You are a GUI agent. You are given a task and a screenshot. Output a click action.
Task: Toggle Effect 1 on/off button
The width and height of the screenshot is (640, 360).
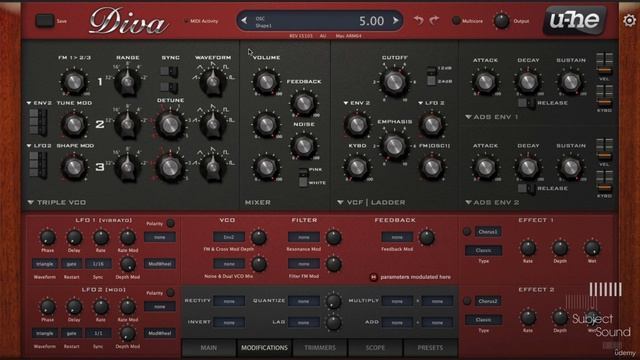point(467,231)
